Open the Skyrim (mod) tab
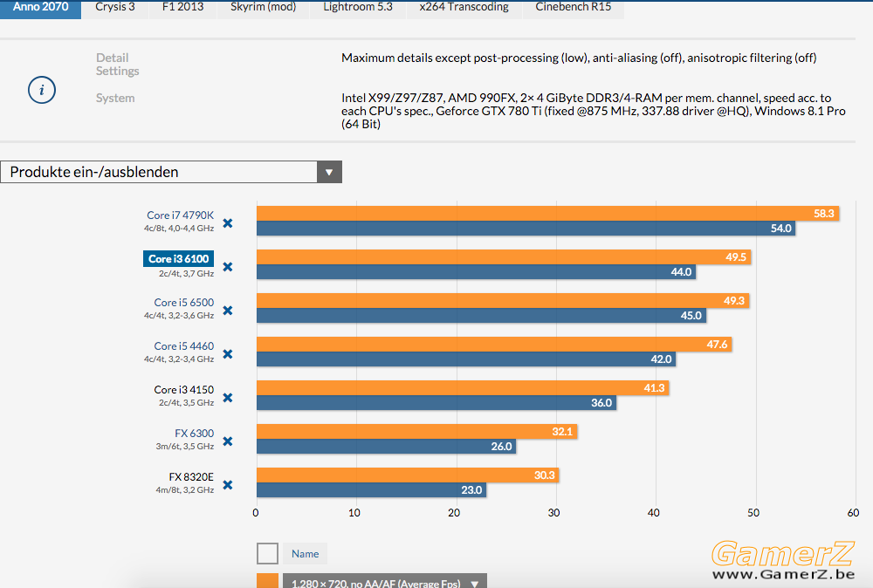 [x=263, y=9]
